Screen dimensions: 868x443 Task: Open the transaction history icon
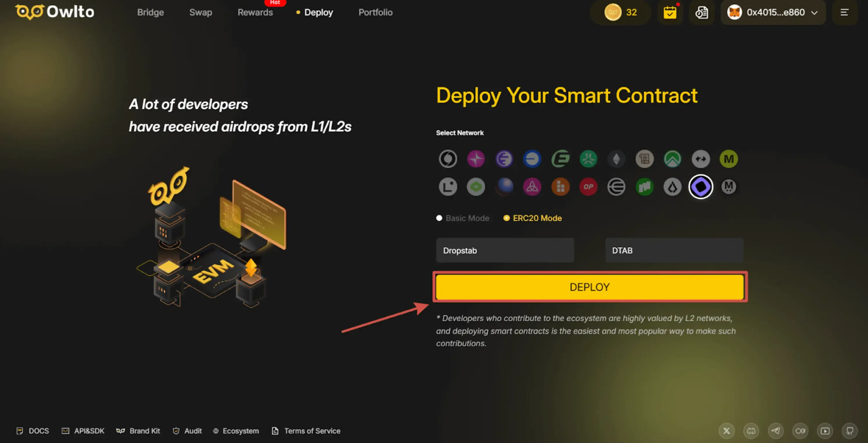701,12
